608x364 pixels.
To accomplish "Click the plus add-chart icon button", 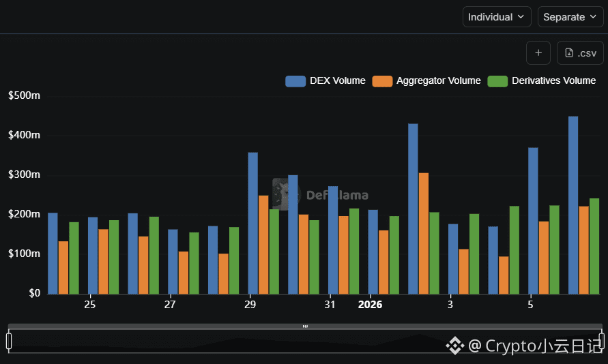I will [x=538, y=53].
